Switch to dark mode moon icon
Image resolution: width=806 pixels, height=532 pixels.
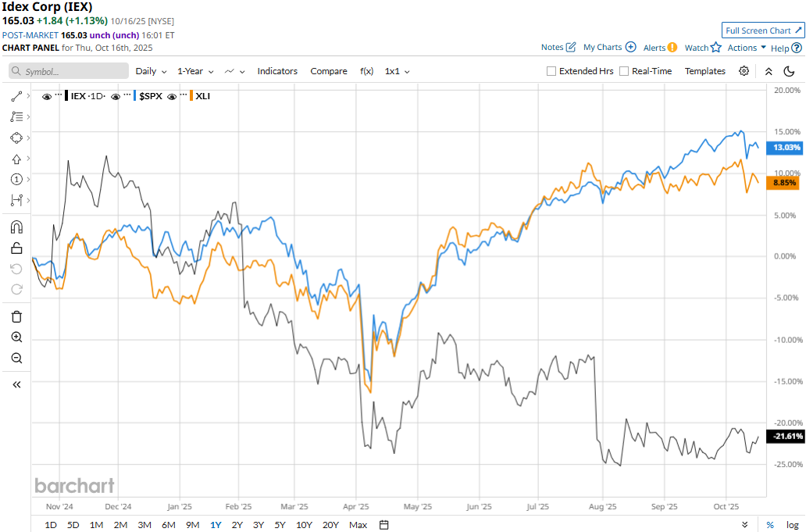[x=789, y=71]
